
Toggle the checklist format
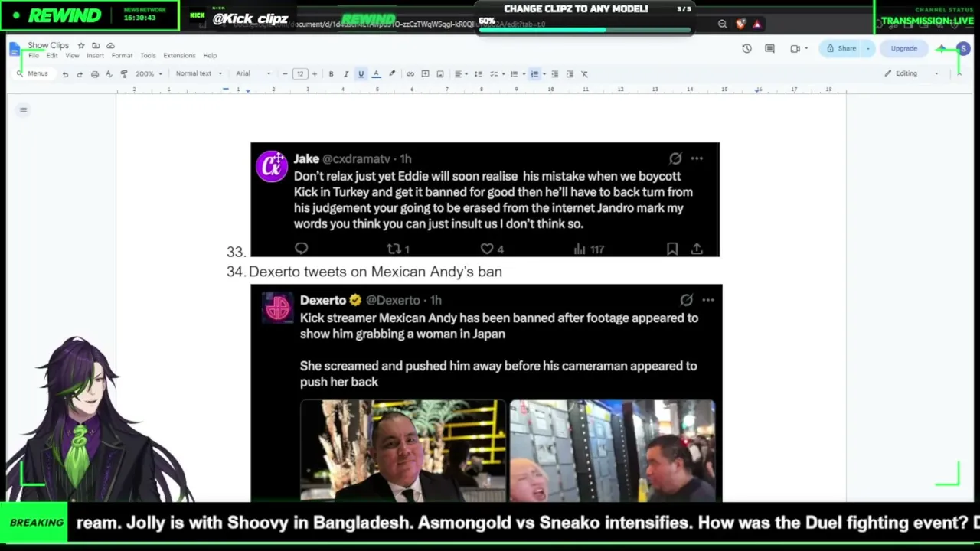[494, 74]
